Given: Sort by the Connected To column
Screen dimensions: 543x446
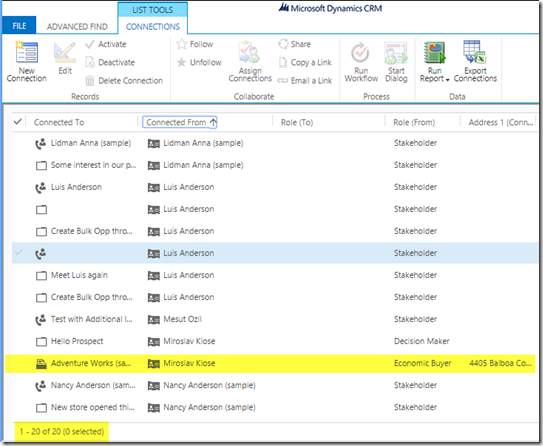Looking at the screenshot, I should tap(59, 122).
